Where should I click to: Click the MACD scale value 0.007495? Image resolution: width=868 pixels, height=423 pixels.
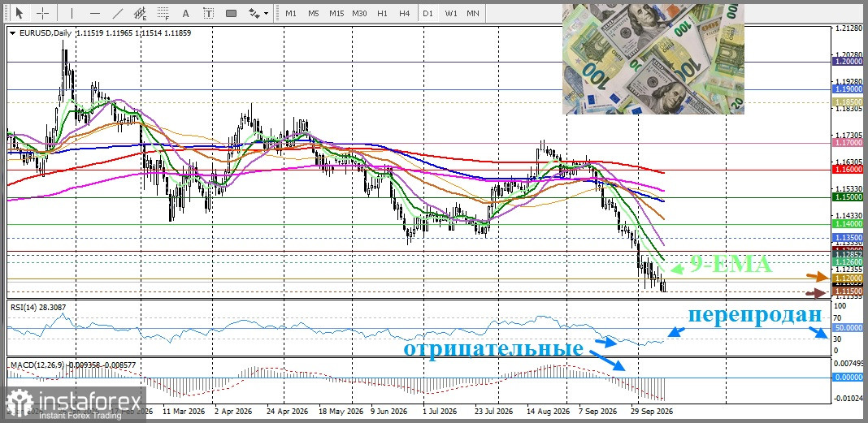click(x=848, y=363)
